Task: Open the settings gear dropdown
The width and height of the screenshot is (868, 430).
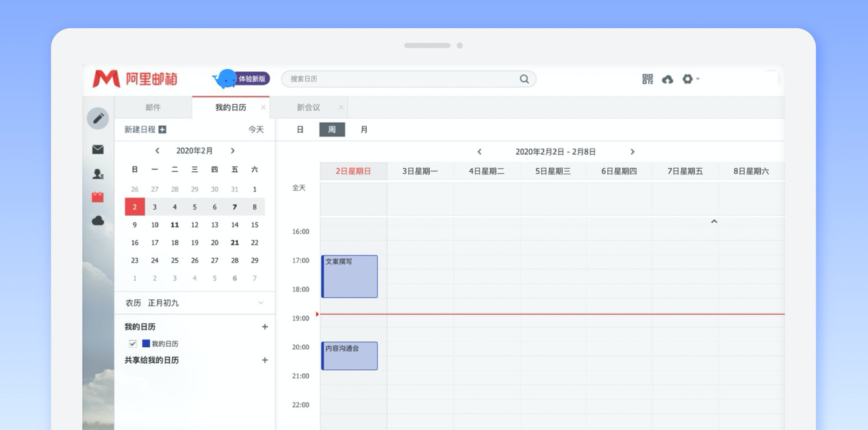Action: pyautogui.click(x=690, y=79)
